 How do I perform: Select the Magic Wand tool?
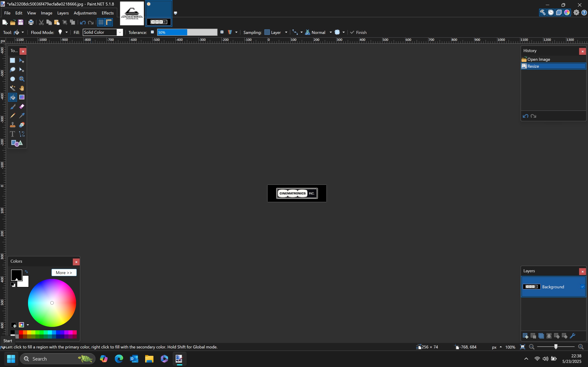(x=13, y=88)
